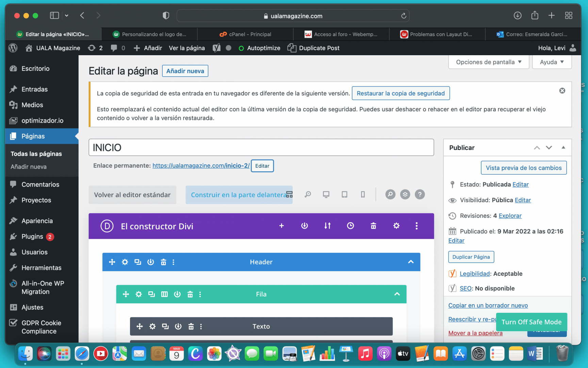Open Yoast SEO admin bar icon
The image size is (588, 368).
(217, 48)
